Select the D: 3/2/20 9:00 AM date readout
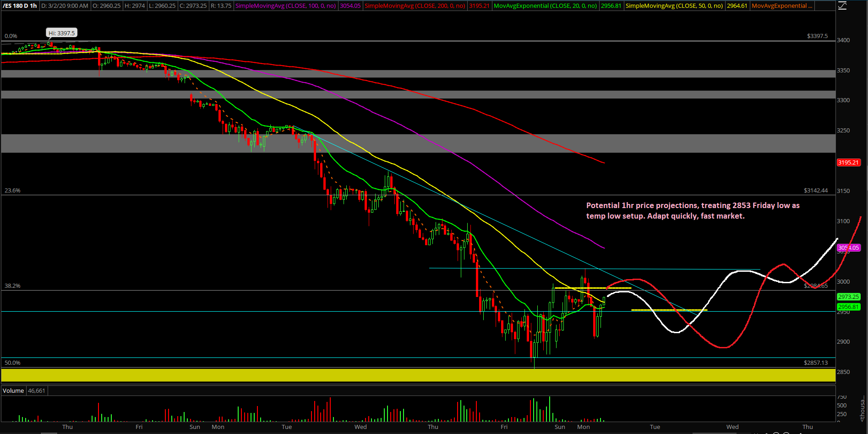The height and width of the screenshot is (434, 868). pyautogui.click(x=65, y=6)
